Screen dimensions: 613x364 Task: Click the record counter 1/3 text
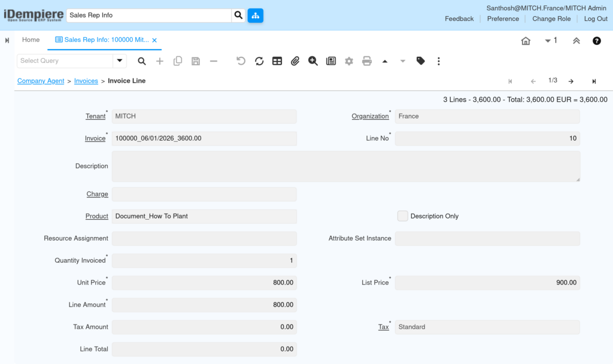click(x=553, y=81)
